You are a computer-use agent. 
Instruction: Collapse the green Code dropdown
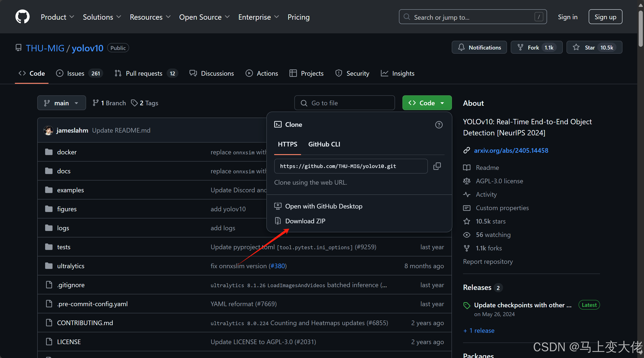pyautogui.click(x=427, y=103)
